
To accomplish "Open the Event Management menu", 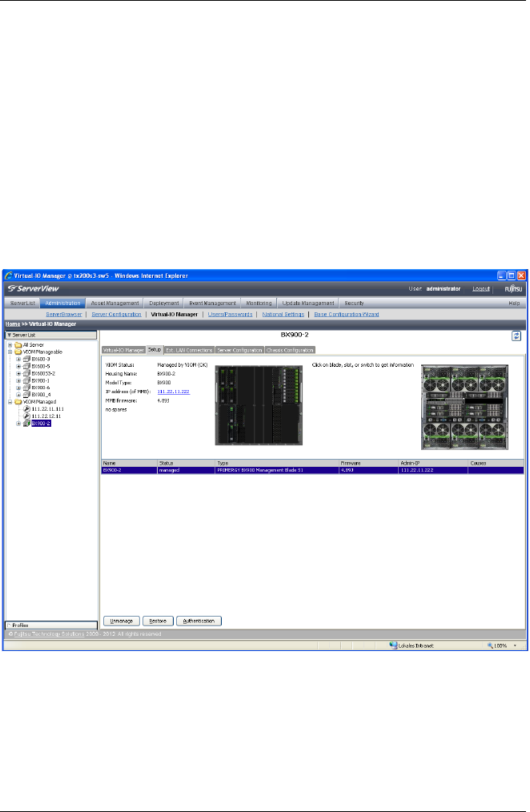I will pos(212,303).
